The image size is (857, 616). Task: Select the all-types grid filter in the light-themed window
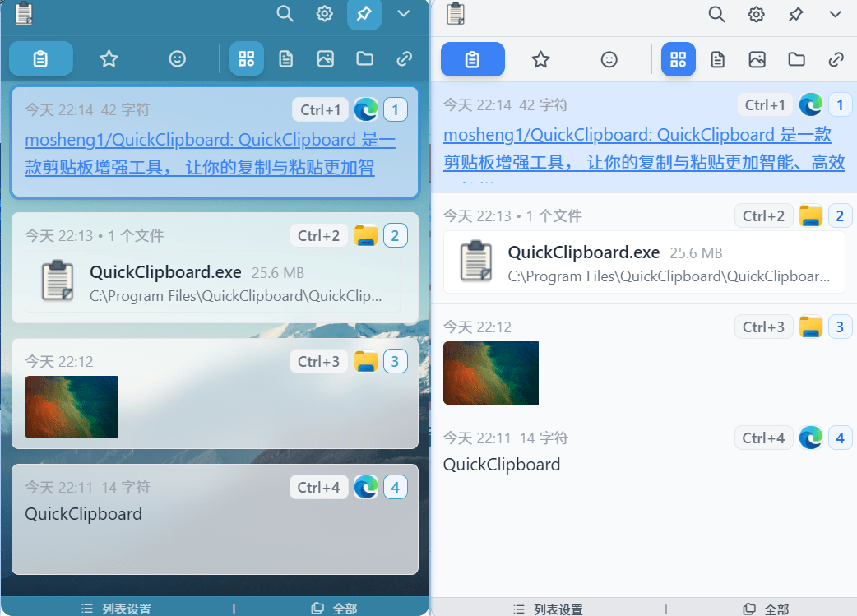click(x=679, y=59)
